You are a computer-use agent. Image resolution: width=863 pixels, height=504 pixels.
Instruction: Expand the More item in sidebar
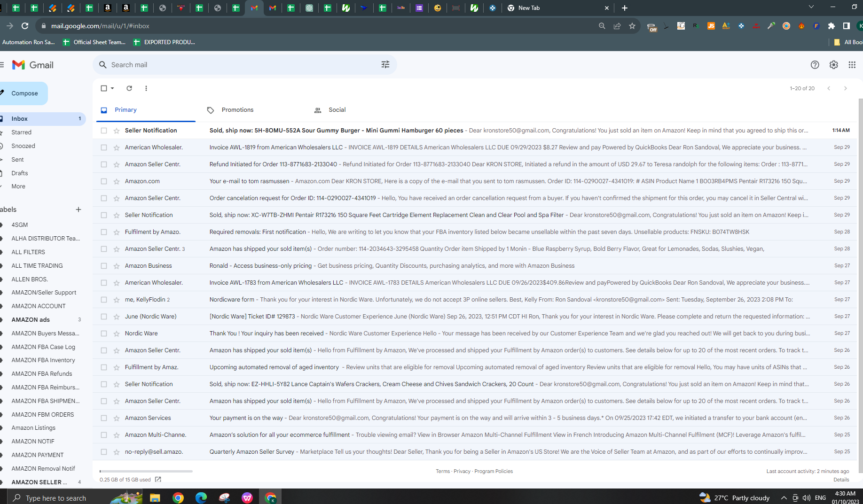[18, 186]
